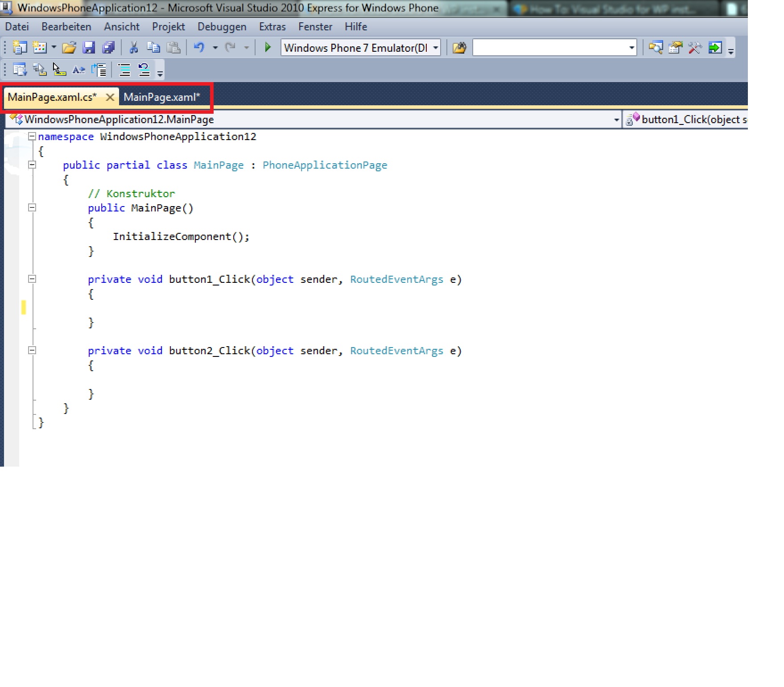The width and height of the screenshot is (784, 687).
Task: Open the Ansicht menu
Action: coord(122,27)
